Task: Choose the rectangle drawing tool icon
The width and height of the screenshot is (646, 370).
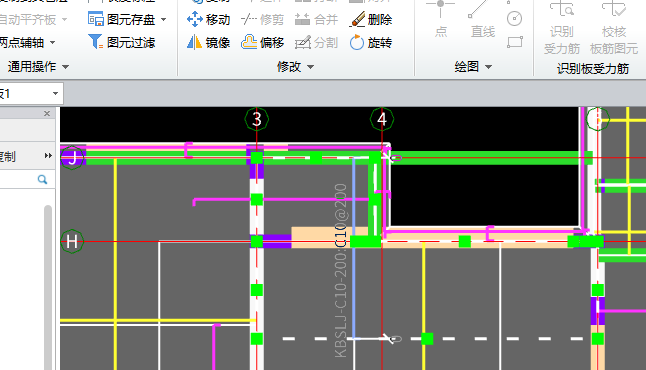Action: click(515, 42)
